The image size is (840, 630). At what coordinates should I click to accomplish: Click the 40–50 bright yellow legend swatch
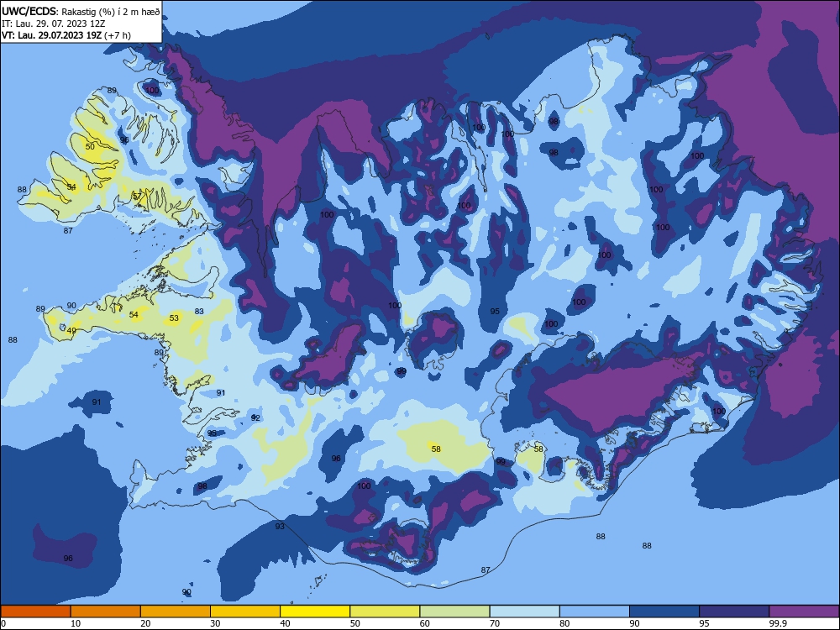coord(315,612)
